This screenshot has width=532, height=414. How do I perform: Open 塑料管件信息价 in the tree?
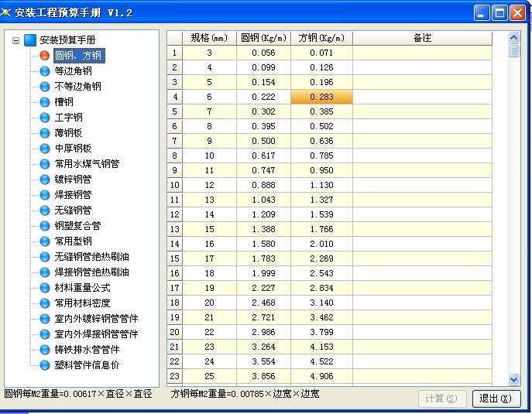(x=88, y=365)
